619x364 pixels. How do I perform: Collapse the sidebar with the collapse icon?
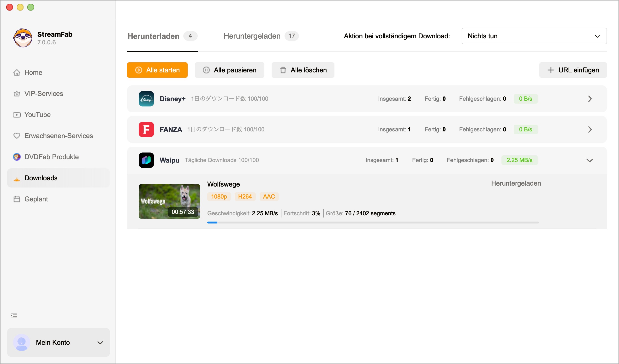pyautogui.click(x=14, y=315)
